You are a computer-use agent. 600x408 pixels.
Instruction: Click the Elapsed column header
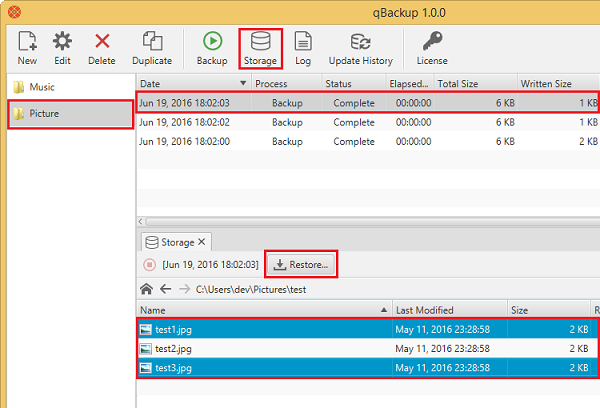tap(410, 83)
